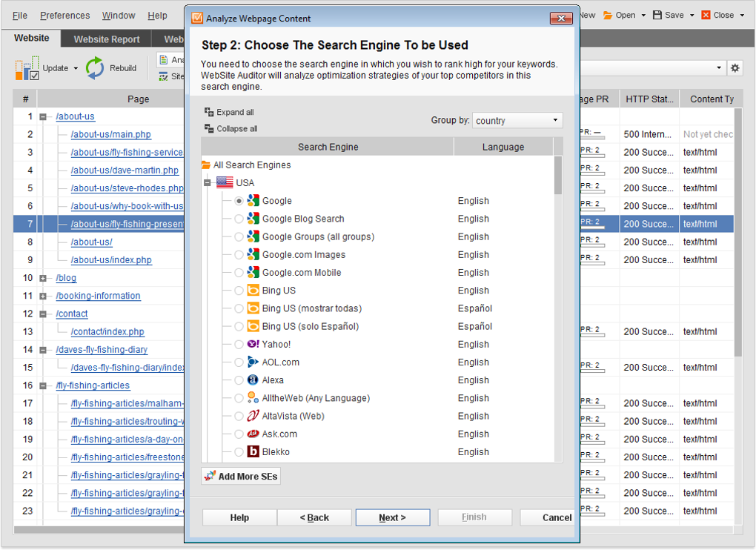Click the Language column header
Viewport: 756px width, 550px height.
(x=503, y=147)
